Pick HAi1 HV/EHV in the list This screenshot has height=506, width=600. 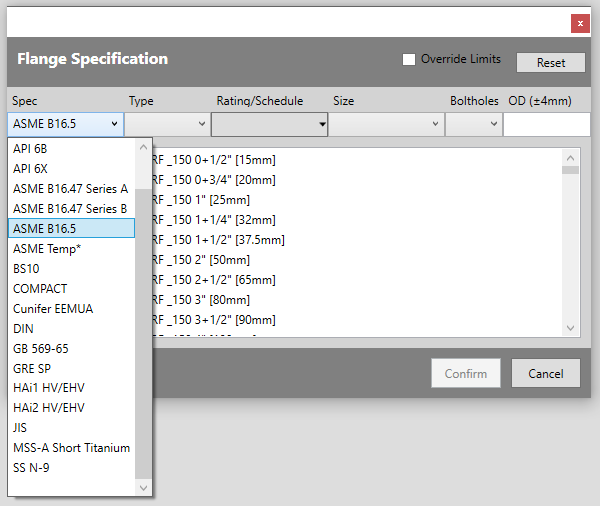coord(72,388)
